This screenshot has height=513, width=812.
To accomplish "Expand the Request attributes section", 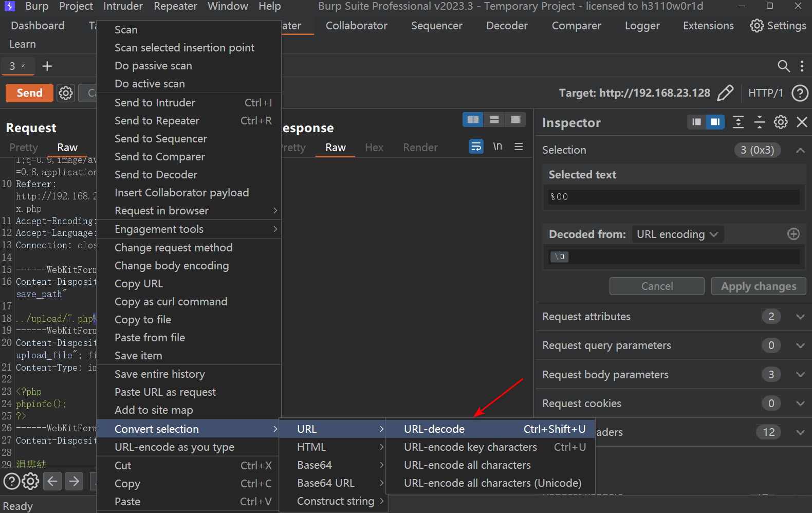I will pyautogui.click(x=800, y=317).
